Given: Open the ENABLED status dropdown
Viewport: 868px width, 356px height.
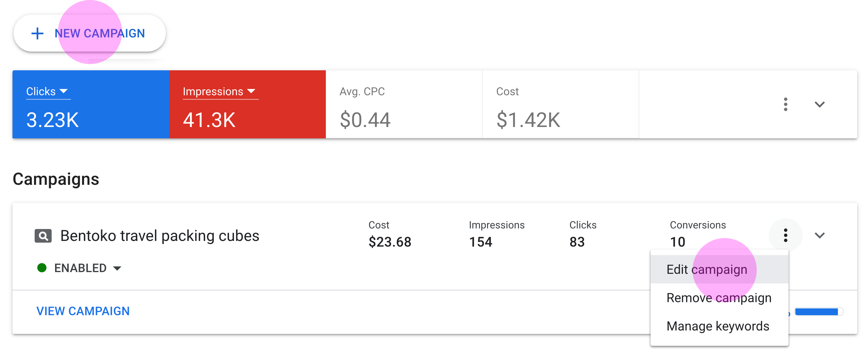Looking at the screenshot, I should [88, 268].
